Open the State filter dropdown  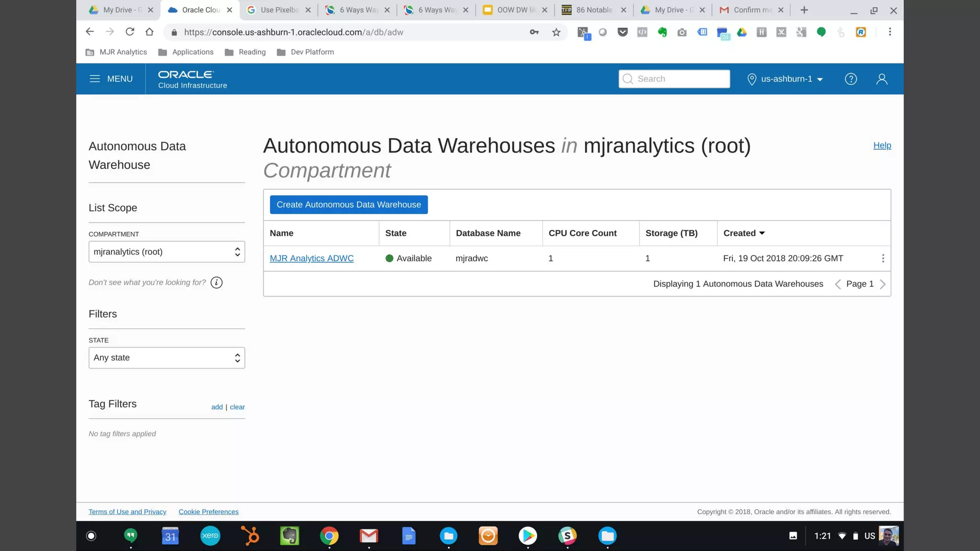tap(167, 358)
